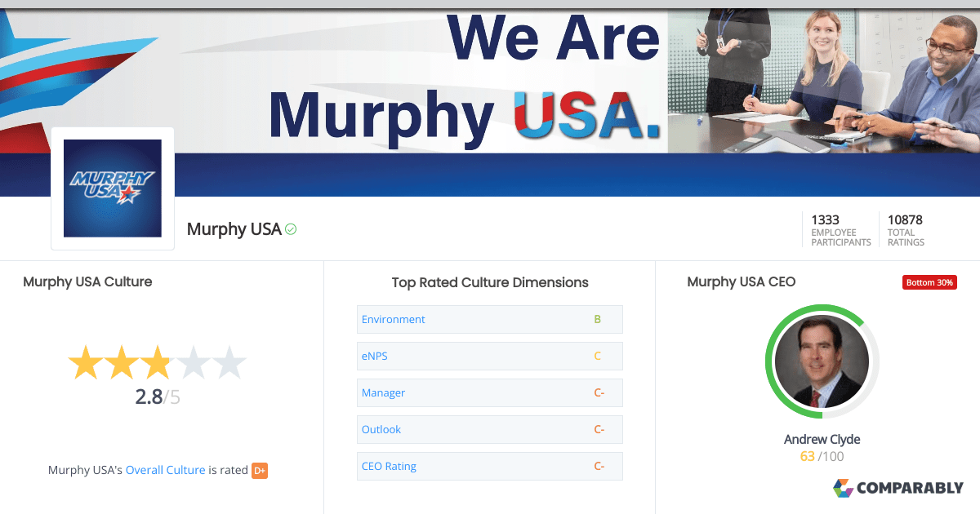The width and height of the screenshot is (980, 514).
Task: Click the green verified checkmark beside Murphy USA
Action: point(290,229)
